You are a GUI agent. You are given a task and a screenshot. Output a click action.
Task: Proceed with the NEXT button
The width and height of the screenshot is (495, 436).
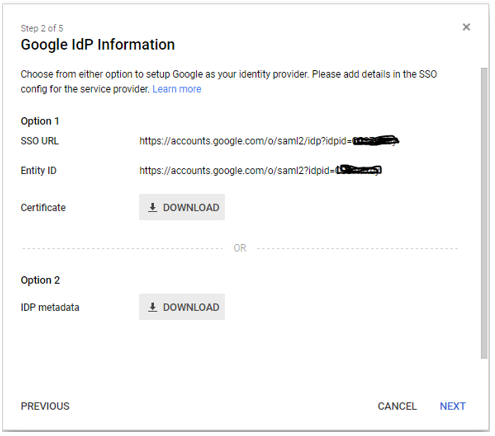coord(452,406)
